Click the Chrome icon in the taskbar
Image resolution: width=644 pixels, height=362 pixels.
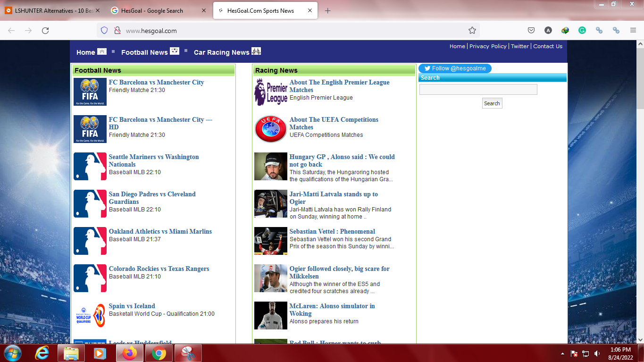(x=159, y=353)
